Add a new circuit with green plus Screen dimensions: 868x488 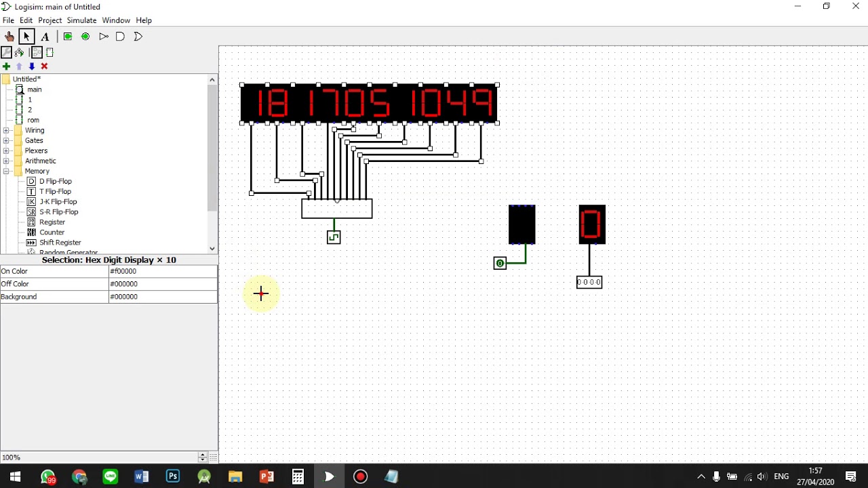point(6,66)
